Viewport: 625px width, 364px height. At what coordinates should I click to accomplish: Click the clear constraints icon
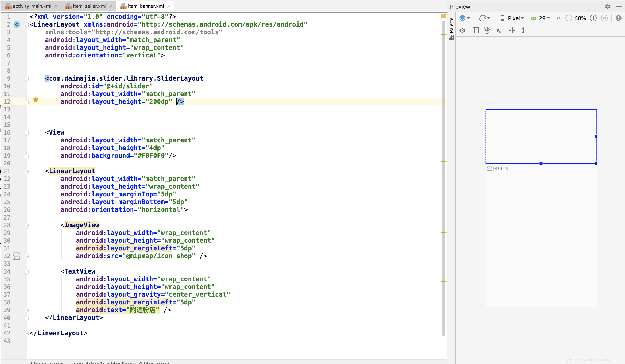coord(498,30)
